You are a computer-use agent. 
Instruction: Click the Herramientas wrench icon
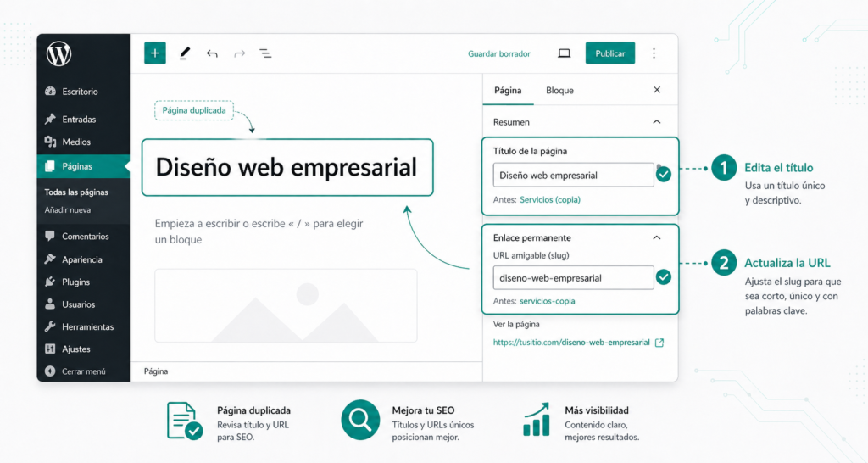[50, 326]
